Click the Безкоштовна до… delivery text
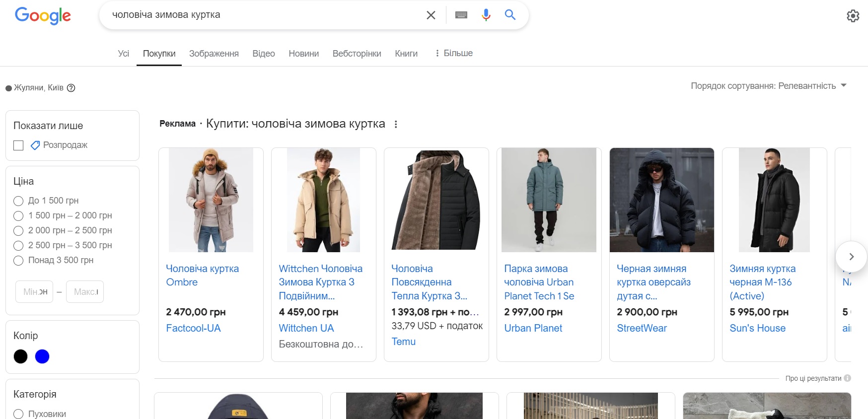Viewport: 868px width, 419px height. tap(321, 344)
